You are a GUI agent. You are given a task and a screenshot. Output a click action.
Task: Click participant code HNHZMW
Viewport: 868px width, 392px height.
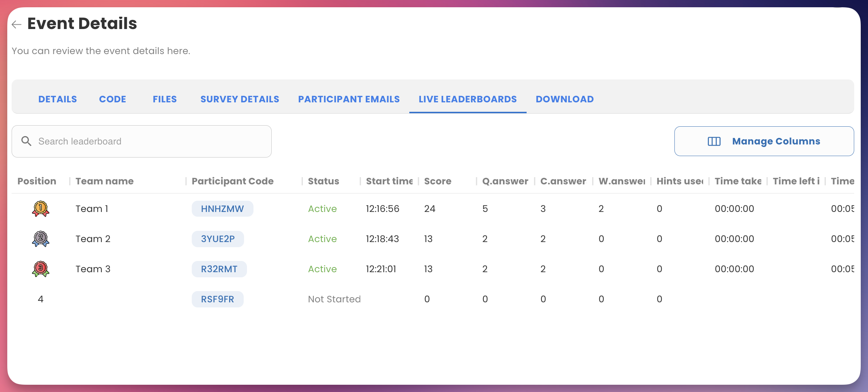(x=222, y=209)
